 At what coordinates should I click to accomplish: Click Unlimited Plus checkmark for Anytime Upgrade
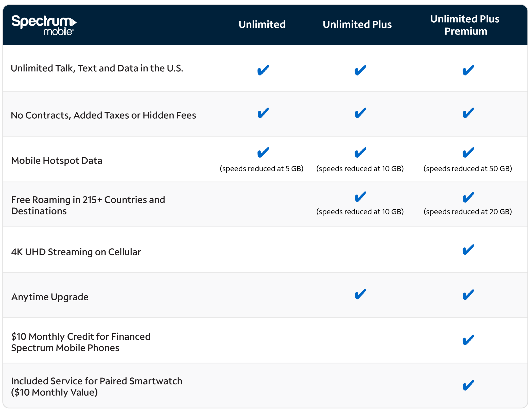[360, 294]
